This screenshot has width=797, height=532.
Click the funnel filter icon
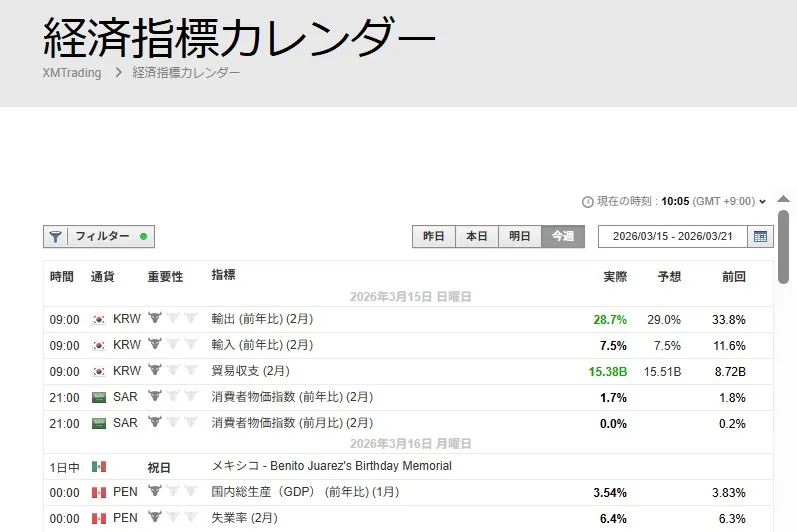55,237
